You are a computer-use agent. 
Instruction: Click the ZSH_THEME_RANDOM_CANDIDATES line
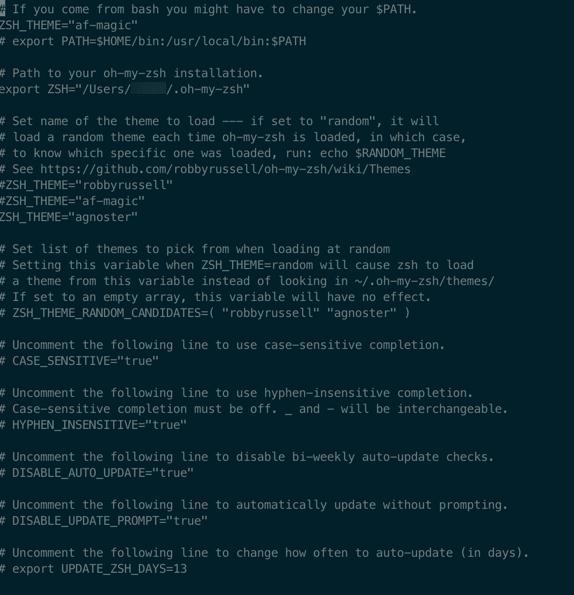coord(205,313)
